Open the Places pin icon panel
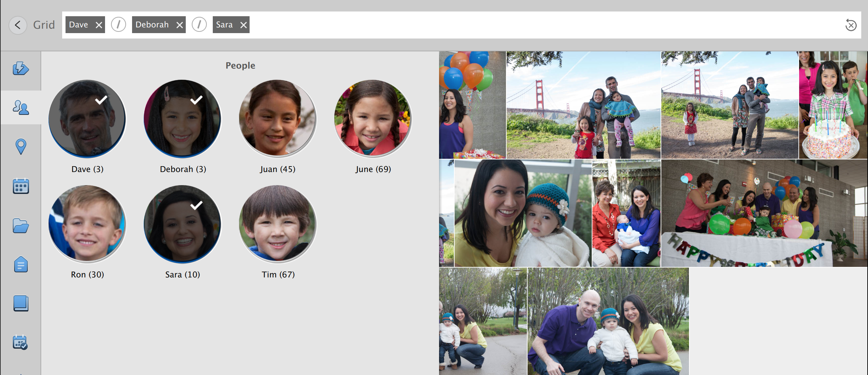The width and height of the screenshot is (868, 375). (21, 147)
